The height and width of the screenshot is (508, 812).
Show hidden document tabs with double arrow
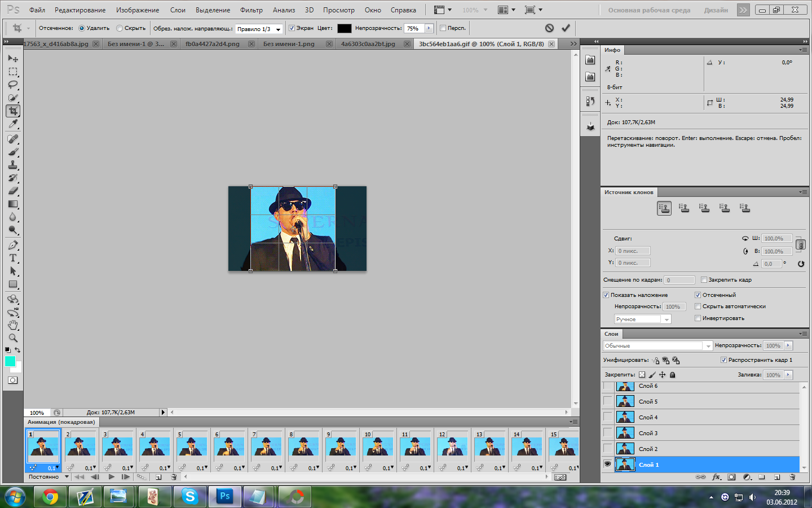(573, 43)
